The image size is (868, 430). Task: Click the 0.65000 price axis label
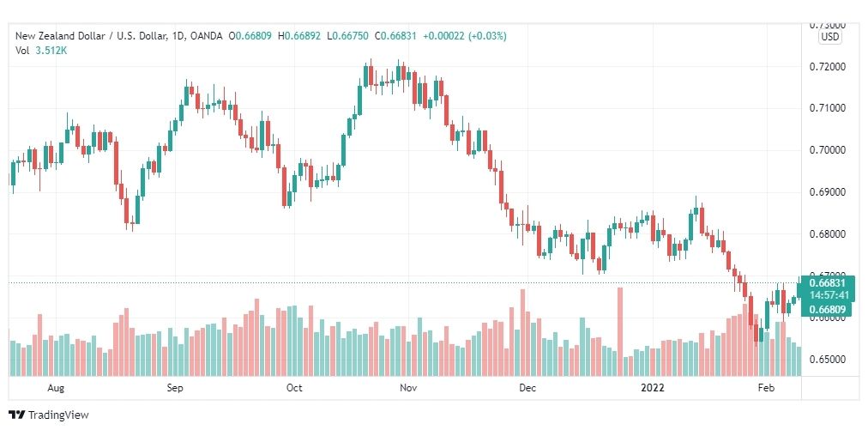coord(829,360)
